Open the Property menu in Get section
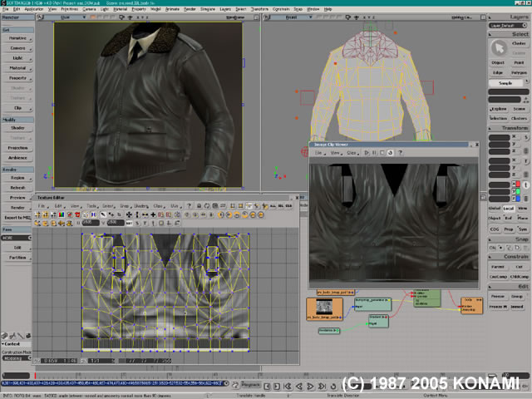Viewport: 532px width, 399px height. pyautogui.click(x=17, y=78)
